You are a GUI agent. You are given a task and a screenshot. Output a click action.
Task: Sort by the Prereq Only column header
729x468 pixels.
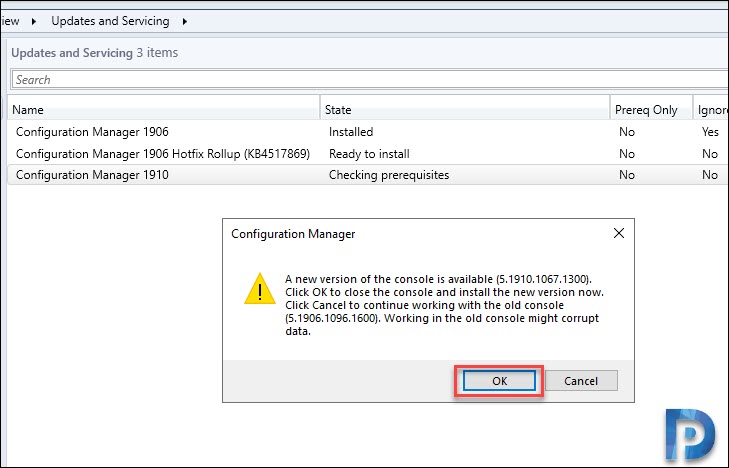click(x=651, y=110)
